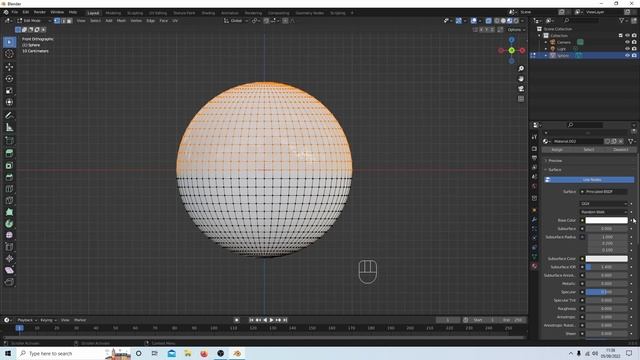640x360 pixels.
Task: Switch to wireframe viewport shading
Action: tap(497, 21)
